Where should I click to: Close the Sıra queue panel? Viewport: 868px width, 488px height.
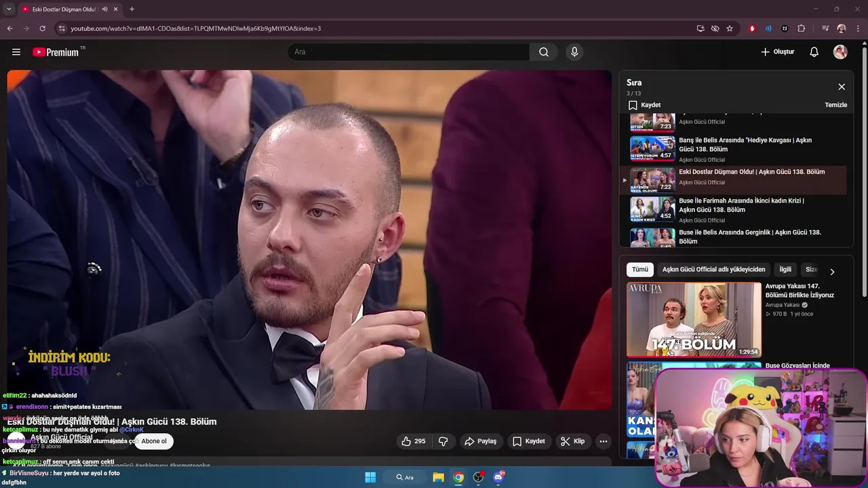click(842, 87)
